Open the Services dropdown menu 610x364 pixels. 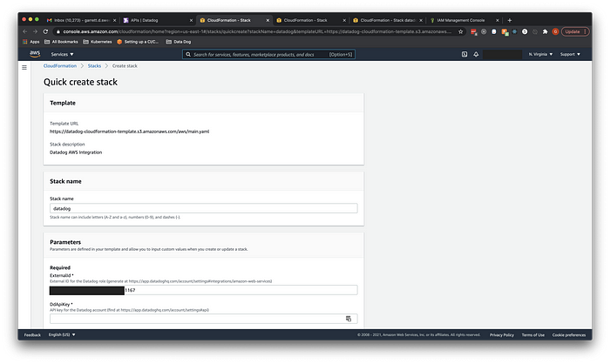coord(62,55)
